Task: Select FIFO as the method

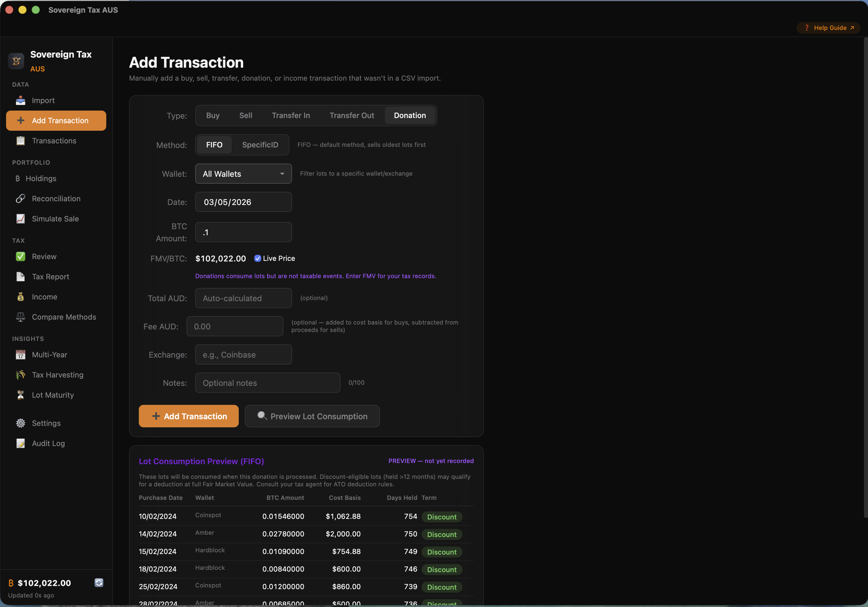Action: [x=214, y=144]
